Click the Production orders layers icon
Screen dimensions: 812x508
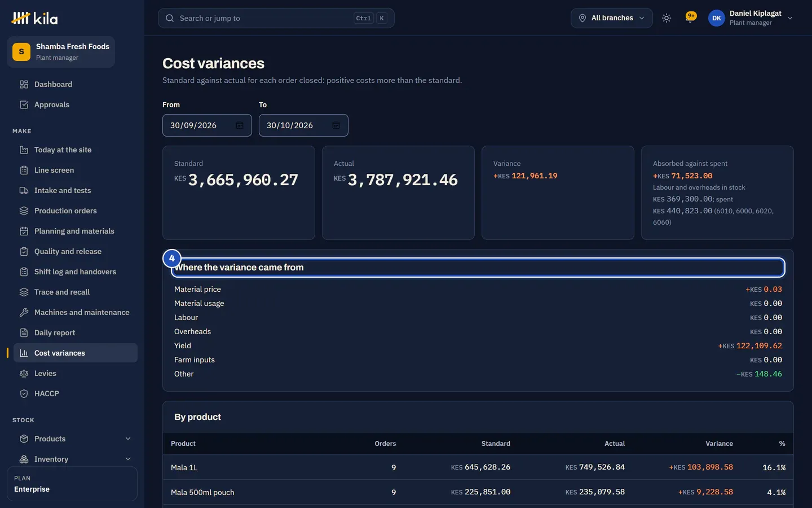tap(24, 211)
